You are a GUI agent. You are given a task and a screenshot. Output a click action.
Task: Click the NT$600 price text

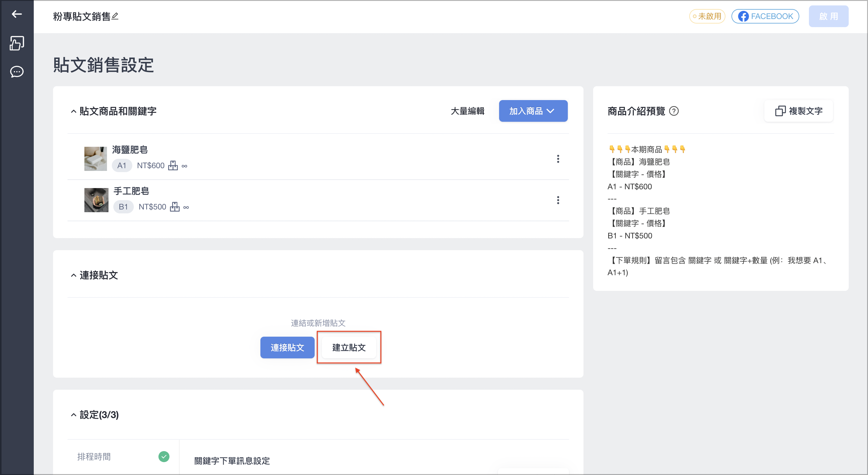[x=151, y=165]
